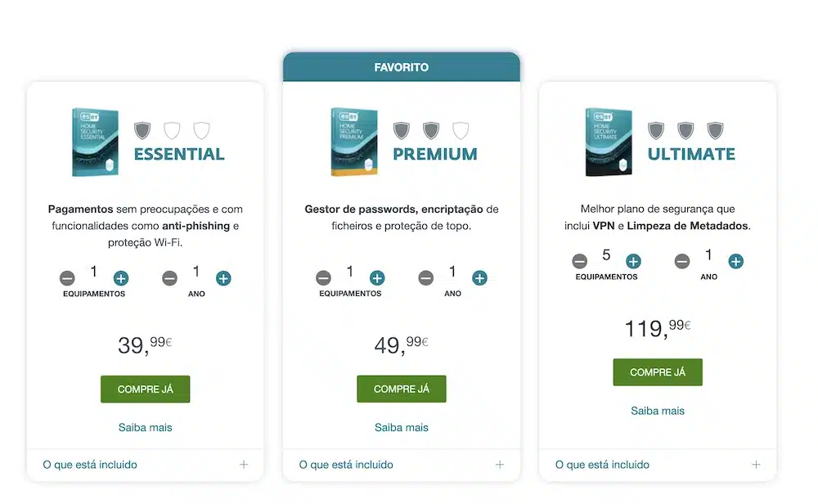Click the Essential product box image

click(x=96, y=142)
